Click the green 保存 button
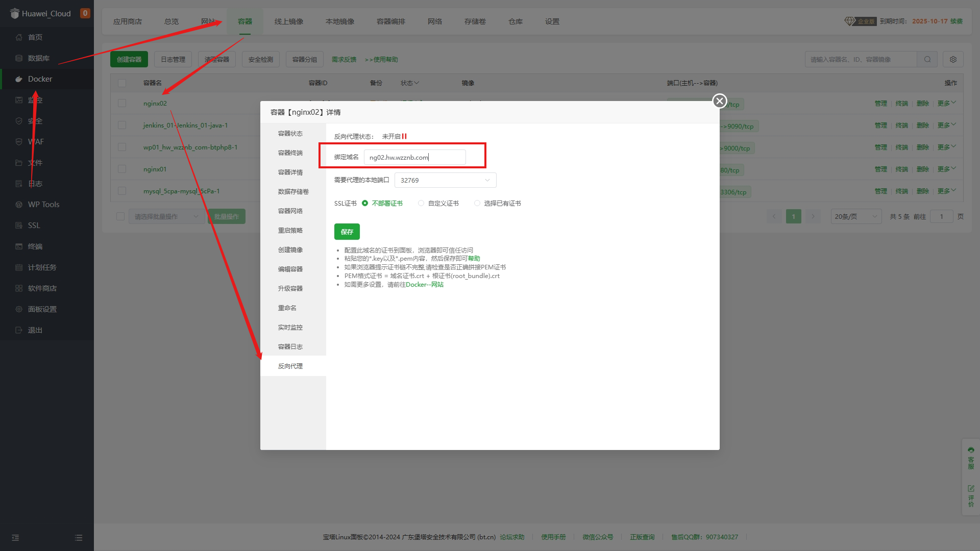 [347, 232]
